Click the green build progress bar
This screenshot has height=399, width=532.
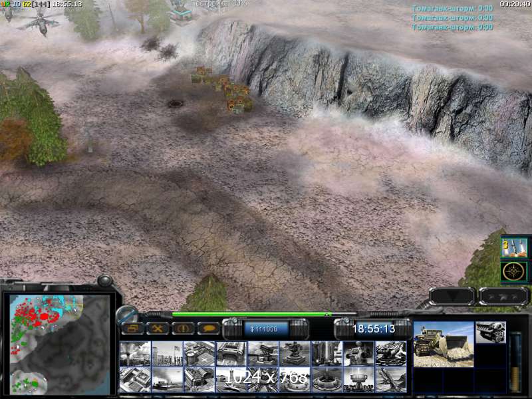pyautogui.click(x=252, y=315)
